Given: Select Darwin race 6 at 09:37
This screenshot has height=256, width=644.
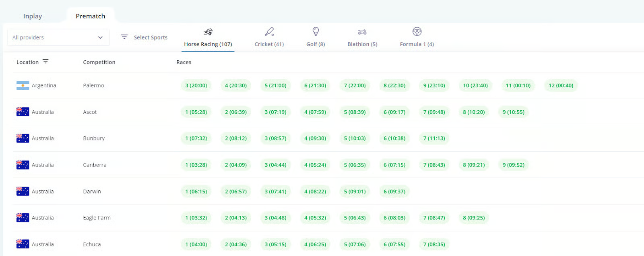Looking at the screenshot, I should pos(394,191).
